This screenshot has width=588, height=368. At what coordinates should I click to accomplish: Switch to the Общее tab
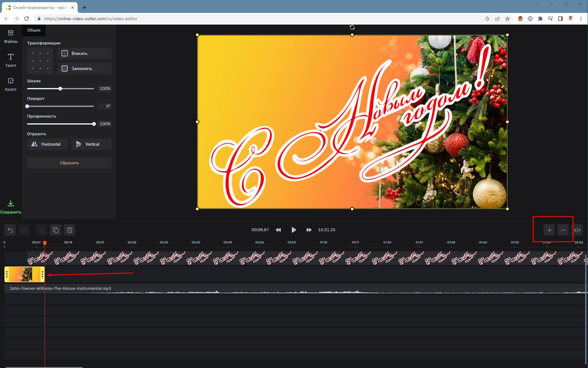(34, 30)
